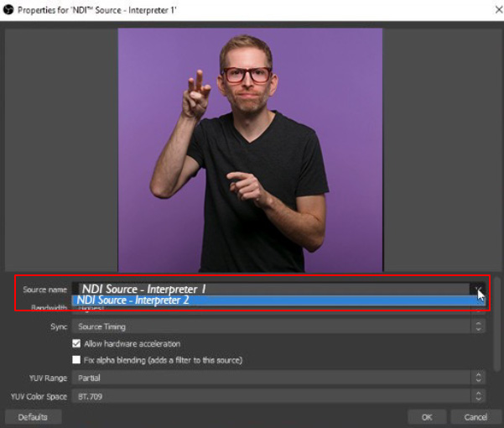Open the Source name dropdown
The height and width of the screenshot is (428, 504).
278,289
